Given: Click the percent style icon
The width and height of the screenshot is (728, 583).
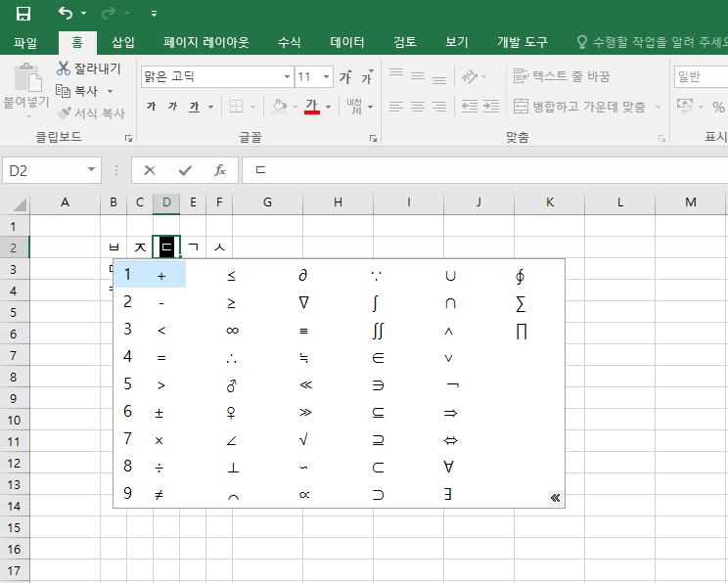Looking at the screenshot, I should [718, 107].
